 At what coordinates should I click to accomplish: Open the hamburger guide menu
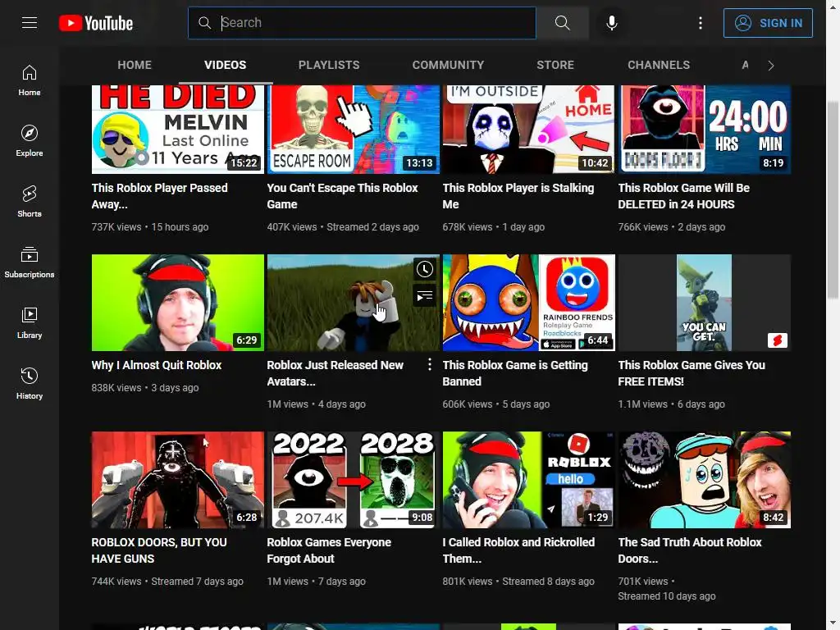pyautogui.click(x=30, y=22)
